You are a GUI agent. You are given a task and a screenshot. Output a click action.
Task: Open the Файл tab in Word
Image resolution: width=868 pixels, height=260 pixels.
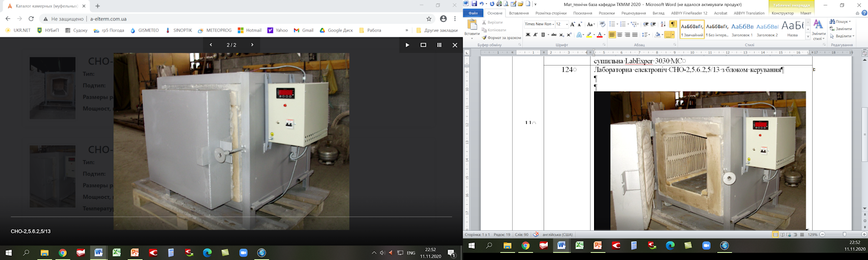tap(473, 13)
